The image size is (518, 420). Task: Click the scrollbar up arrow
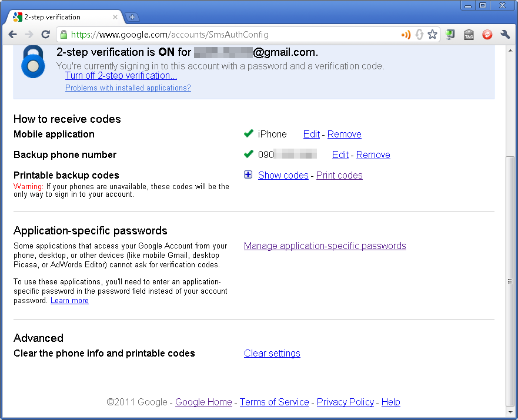coord(510,51)
